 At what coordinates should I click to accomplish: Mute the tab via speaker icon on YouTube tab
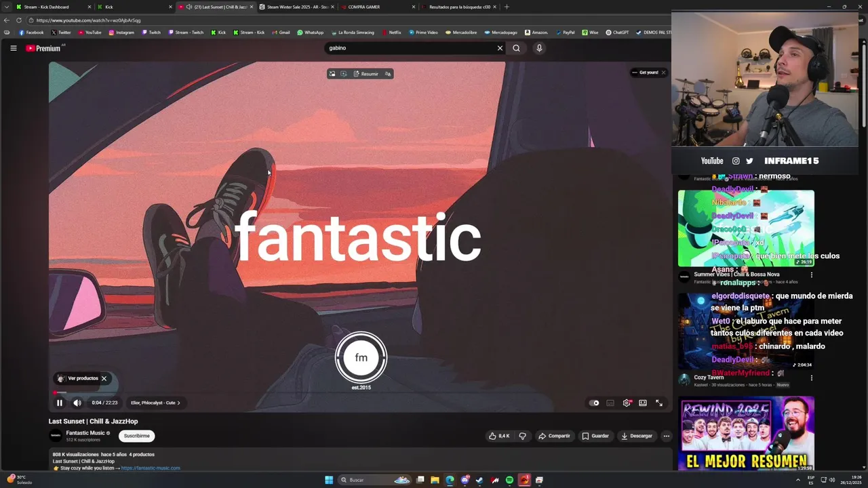[x=189, y=7]
